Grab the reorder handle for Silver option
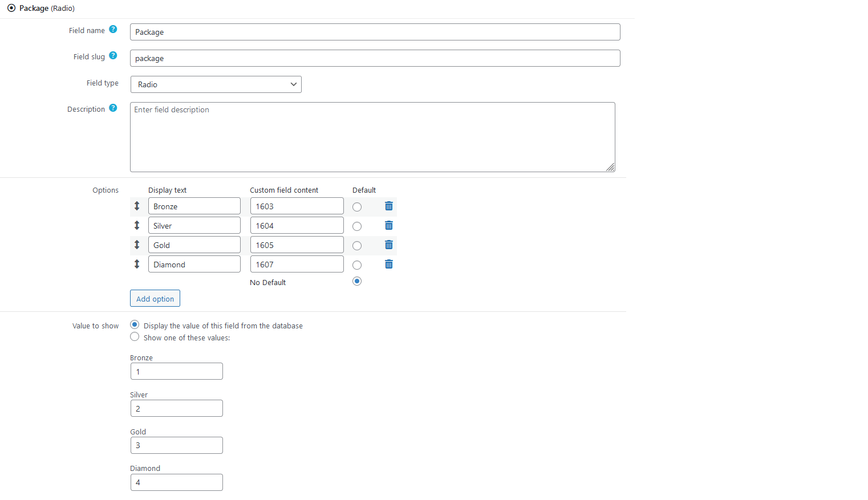 coord(137,225)
